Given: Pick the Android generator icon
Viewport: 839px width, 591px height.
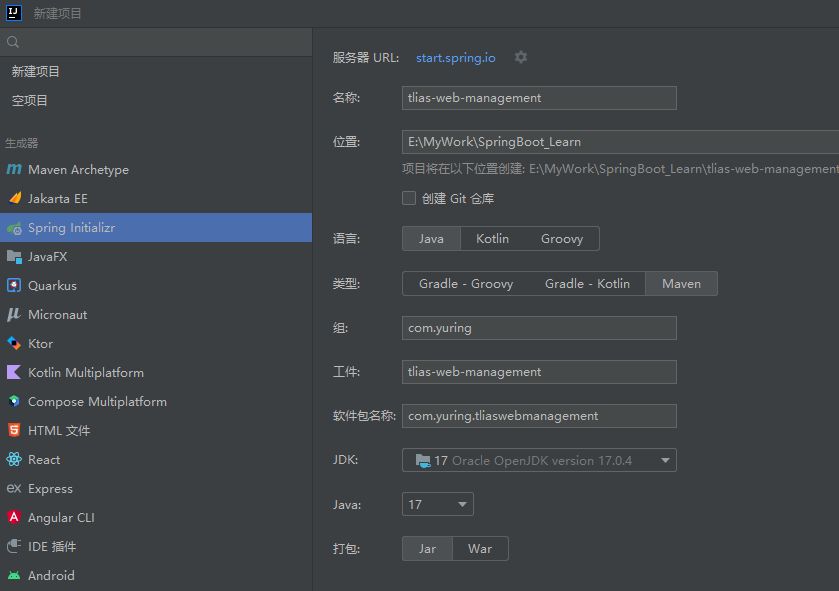Looking at the screenshot, I should [x=14, y=576].
